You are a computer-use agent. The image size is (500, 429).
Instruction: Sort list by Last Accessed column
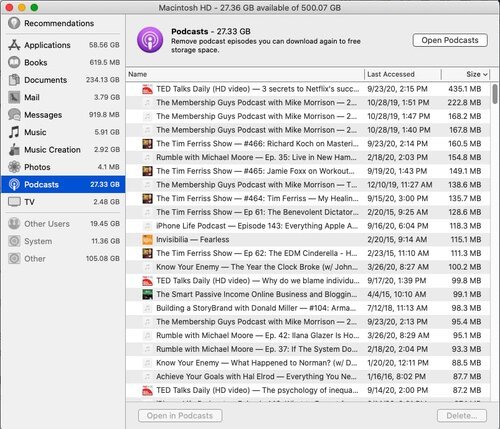[x=403, y=74]
